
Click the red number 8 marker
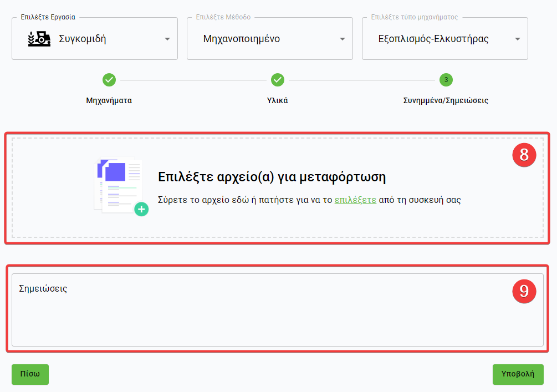pos(524,155)
